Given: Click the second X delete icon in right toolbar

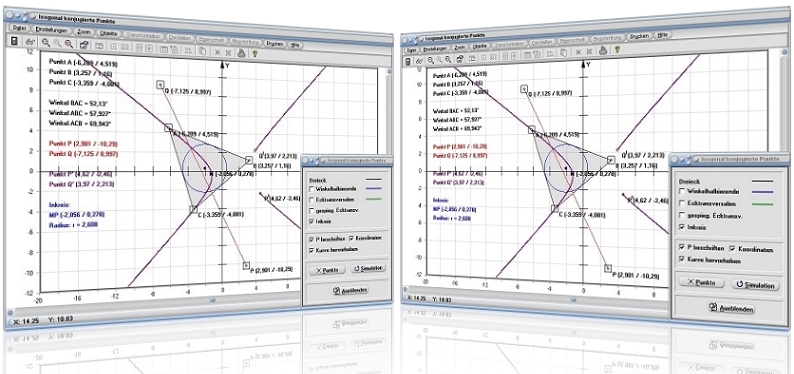Looking at the screenshot, I should (x=589, y=52).
